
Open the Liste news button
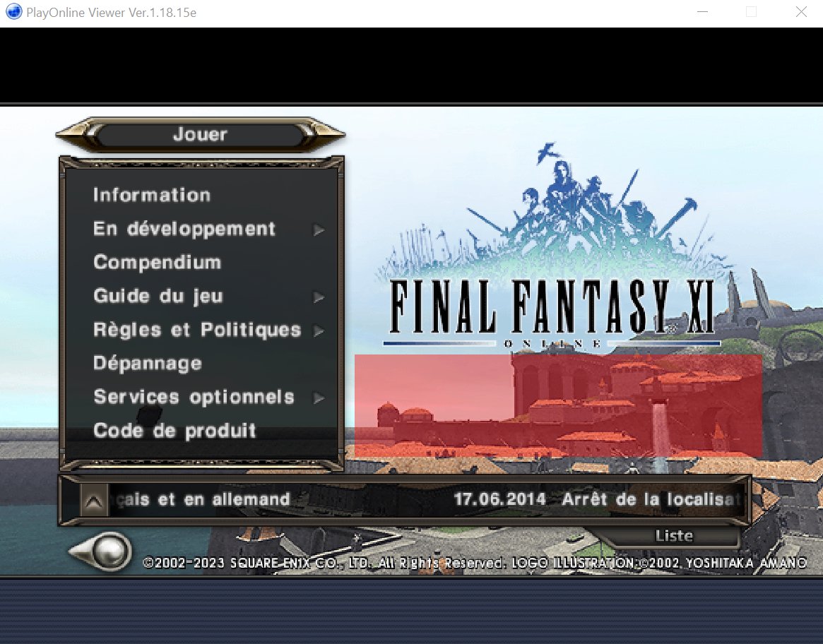pyautogui.click(x=674, y=536)
